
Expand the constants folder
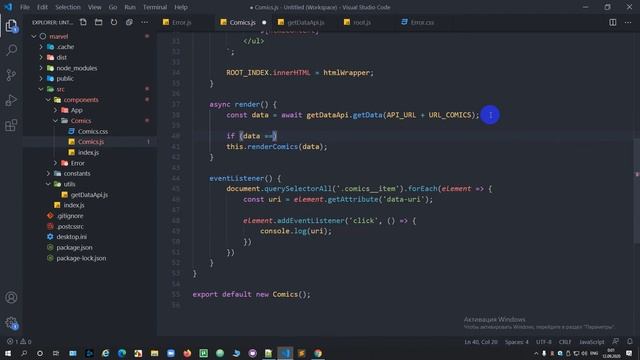coord(48,173)
